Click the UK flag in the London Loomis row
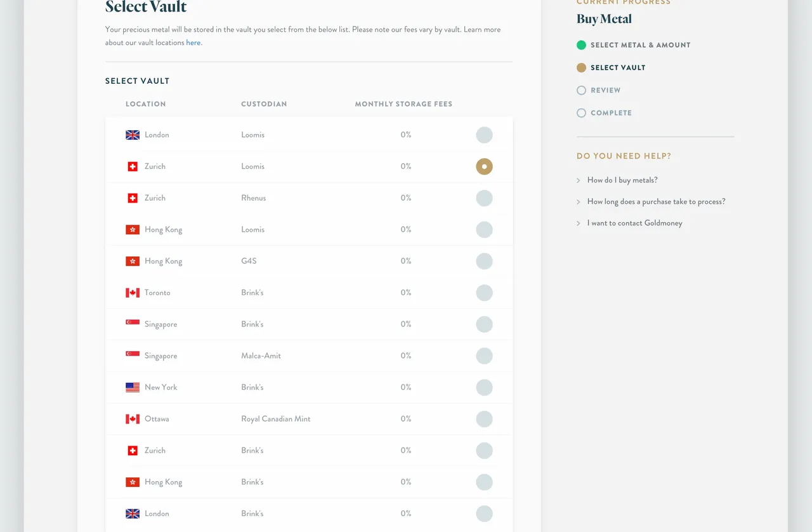Viewport: 812px width, 532px height. [x=133, y=135]
